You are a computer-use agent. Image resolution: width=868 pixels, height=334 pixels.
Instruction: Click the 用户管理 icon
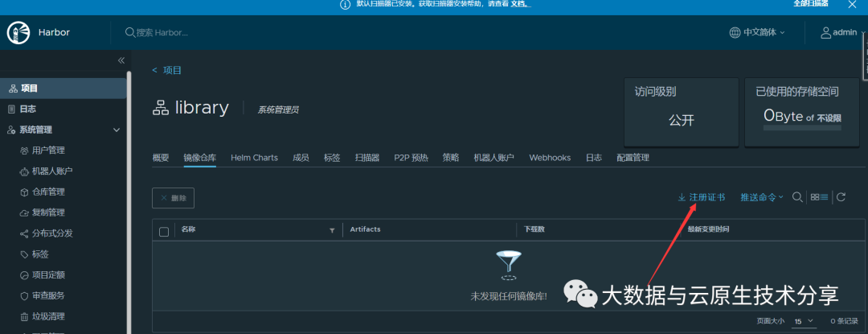24,151
